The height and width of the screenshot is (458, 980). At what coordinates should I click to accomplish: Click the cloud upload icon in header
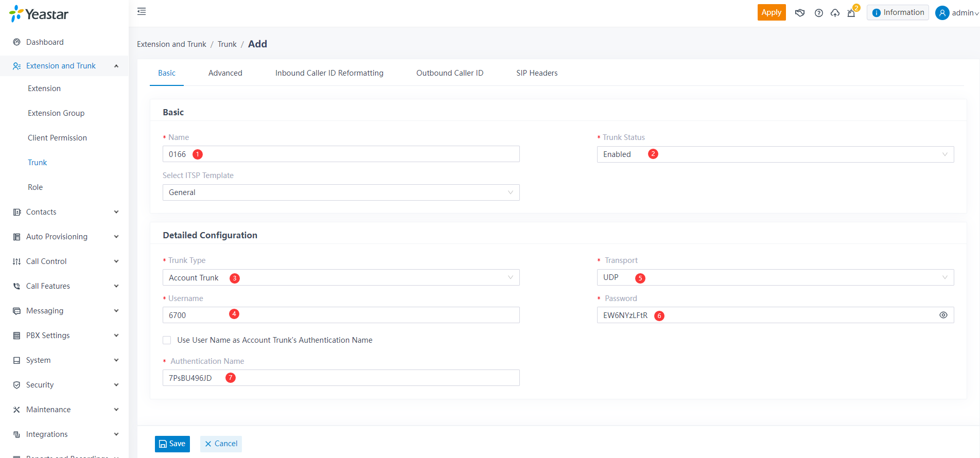835,13
